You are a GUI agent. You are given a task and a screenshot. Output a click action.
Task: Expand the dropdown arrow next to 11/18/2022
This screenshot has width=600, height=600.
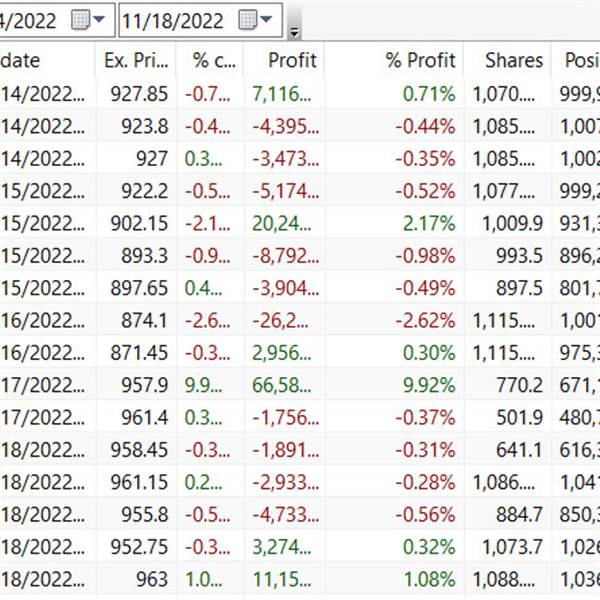(x=266, y=19)
